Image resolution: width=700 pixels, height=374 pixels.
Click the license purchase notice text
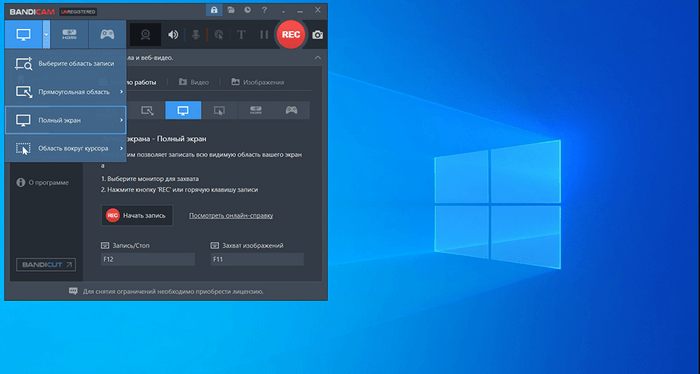coord(173,291)
